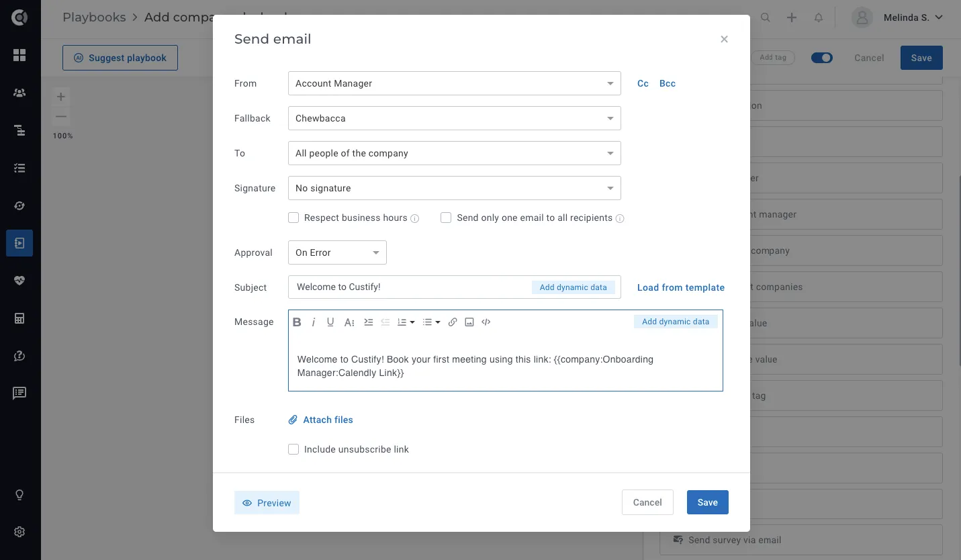961x560 pixels.
Task: Open the tasks checklist icon in sidebar
Action: pyautogui.click(x=19, y=168)
